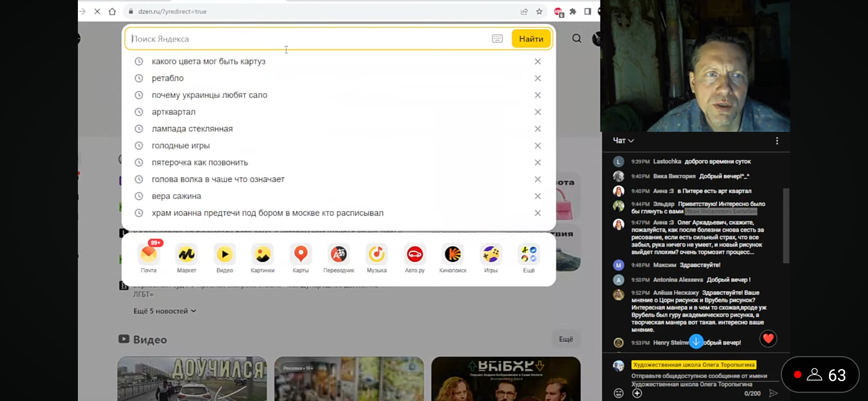Remove 'голодные игры' from search history
Viewport: 868px width, 401px height.
pos(537,146)
